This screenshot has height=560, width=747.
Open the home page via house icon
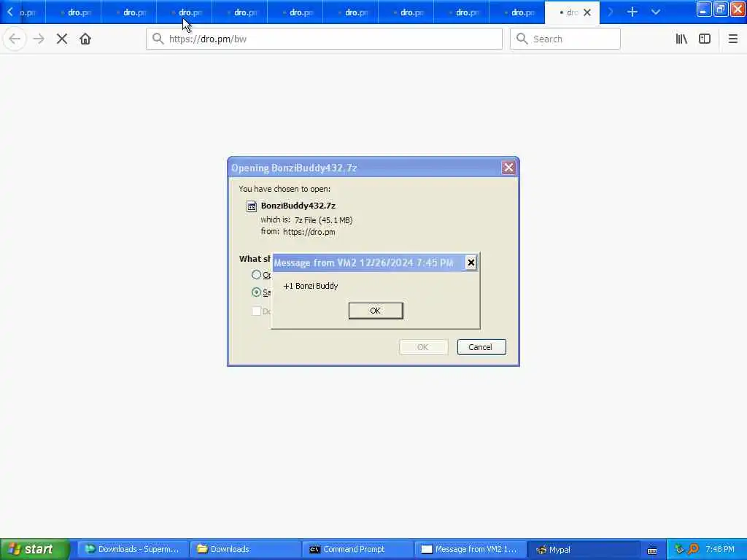pos(85,39)
